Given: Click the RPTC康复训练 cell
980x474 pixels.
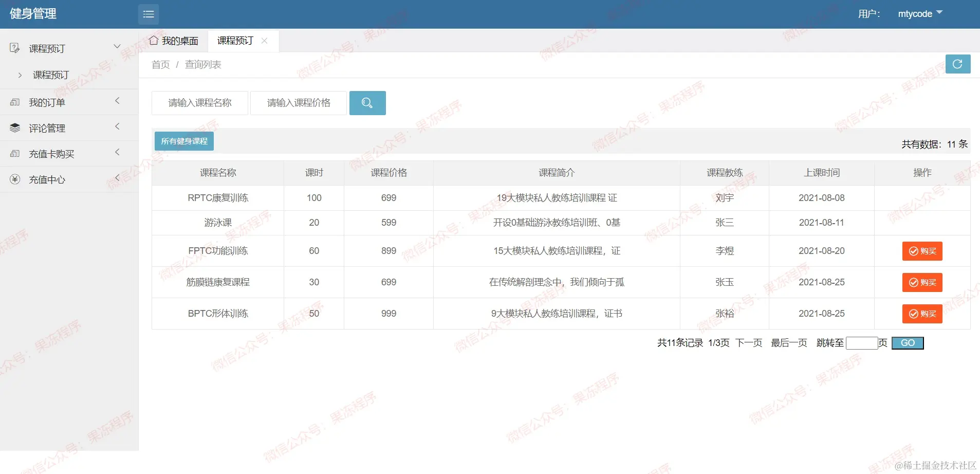Looking at the screenshot, I should tap(218, 198).
